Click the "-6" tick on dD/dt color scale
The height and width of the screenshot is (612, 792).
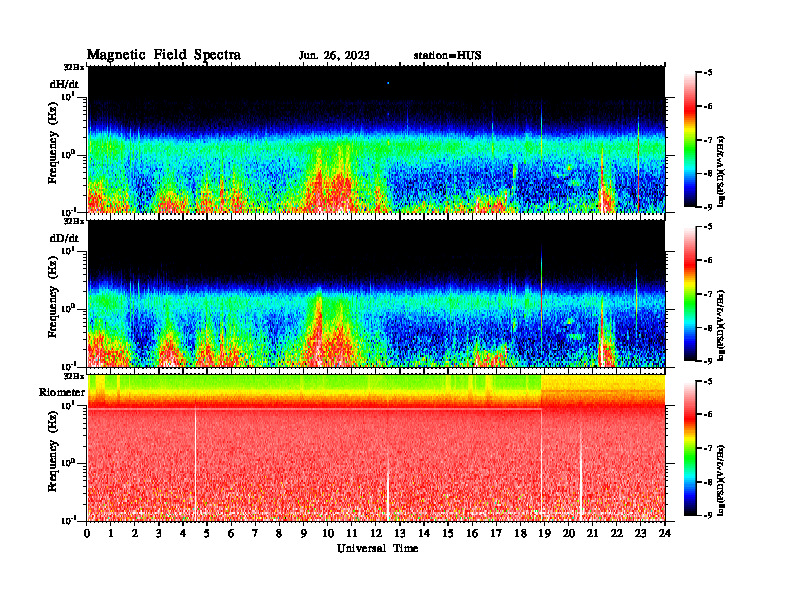tap(708, 260)
